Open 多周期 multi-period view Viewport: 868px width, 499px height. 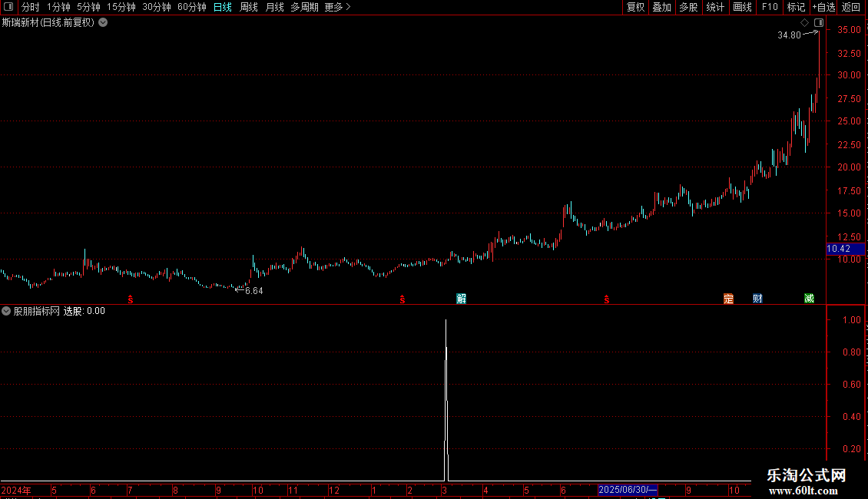coord(304,7)
